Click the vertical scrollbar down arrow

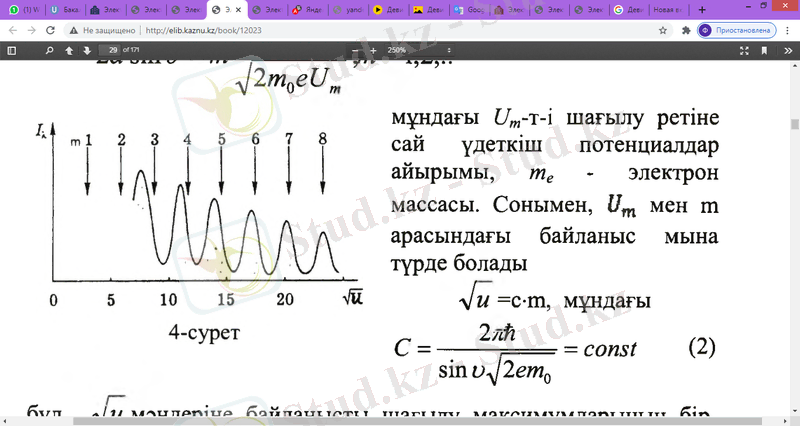(794, 413)
